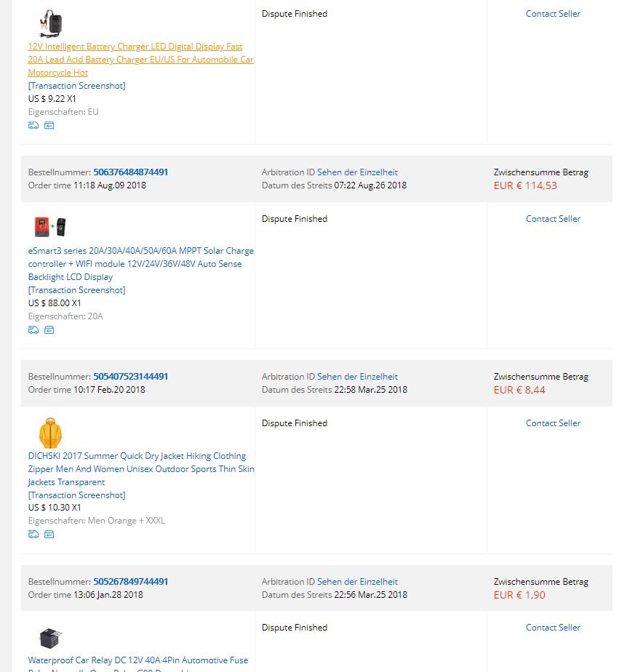Viewport: 619px width, 672px height.
Task: Click card icon under DICHSKI jacket order
Action: 49,534
